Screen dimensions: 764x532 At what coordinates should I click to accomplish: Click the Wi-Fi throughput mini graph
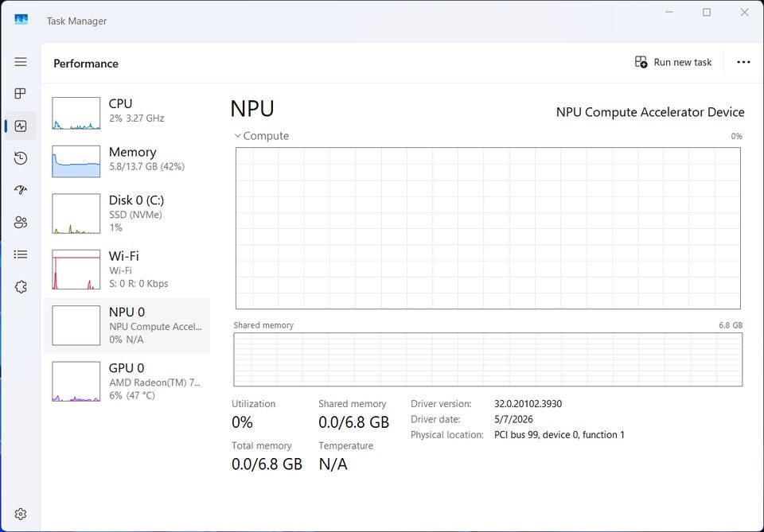pos(76,270)
